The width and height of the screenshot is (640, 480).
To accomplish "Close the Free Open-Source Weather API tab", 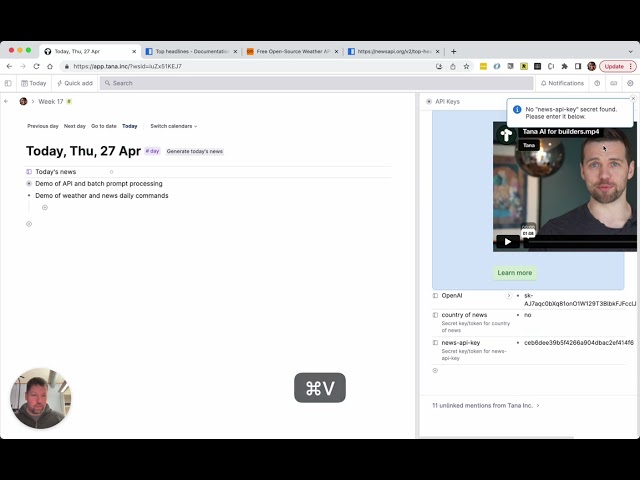I will [x=336, y=51].
